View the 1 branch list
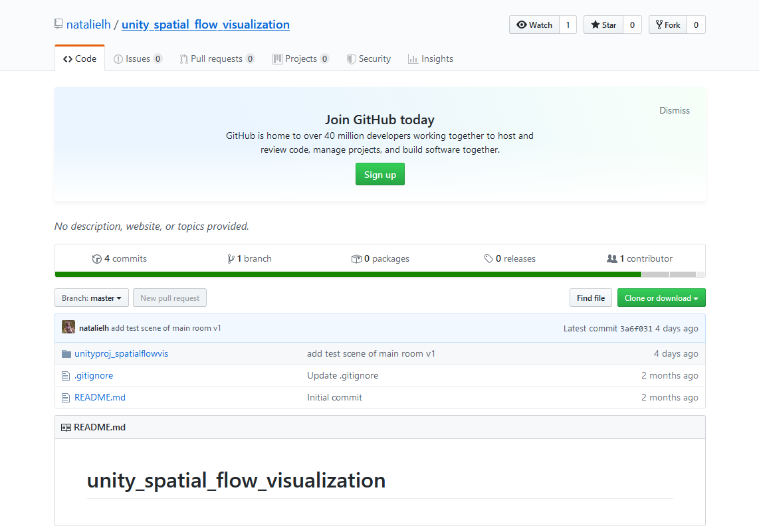The height and width of the screenshot is (532, 759). pyautogui.click(x=250, y=259)
